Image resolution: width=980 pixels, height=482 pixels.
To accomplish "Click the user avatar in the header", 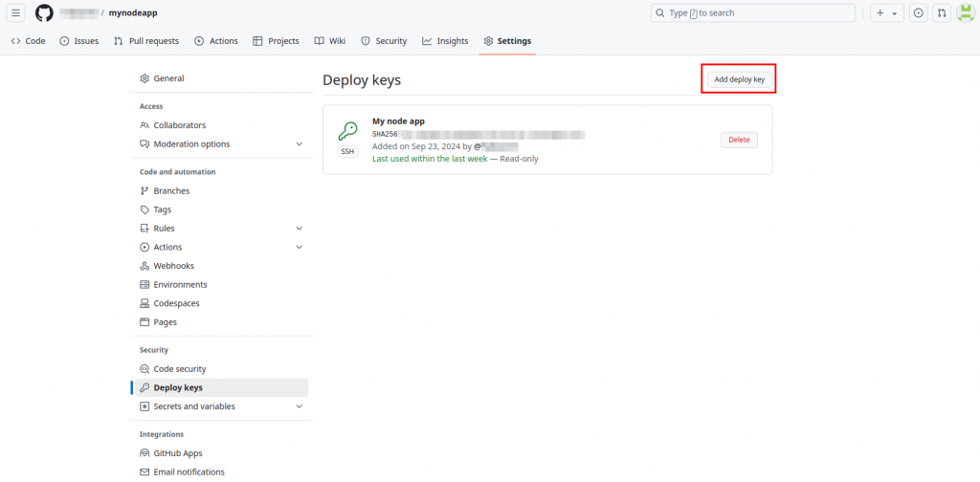I will 966,13.
